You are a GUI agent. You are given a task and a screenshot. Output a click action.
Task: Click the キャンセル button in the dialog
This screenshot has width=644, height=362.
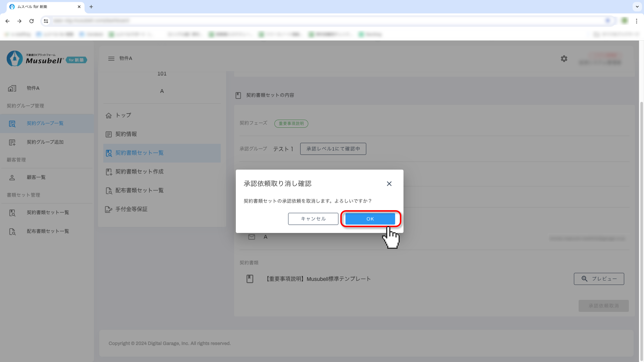tap(313, 219)
